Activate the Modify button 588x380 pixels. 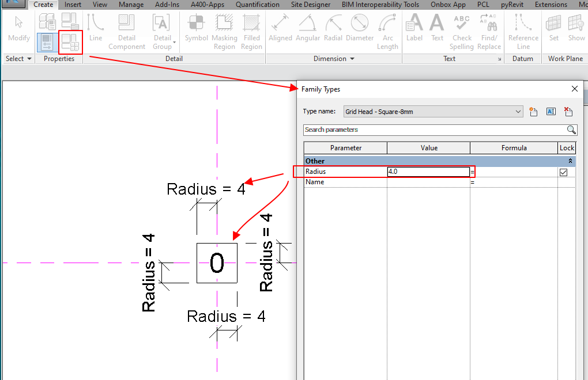tap(18, 26)
